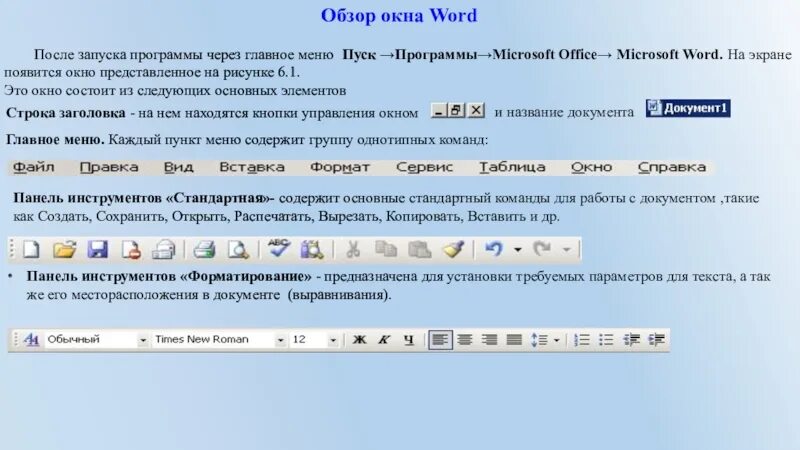Open the Справка menu
Viewport: 800px width, 450px height.
tap(671, 167)
